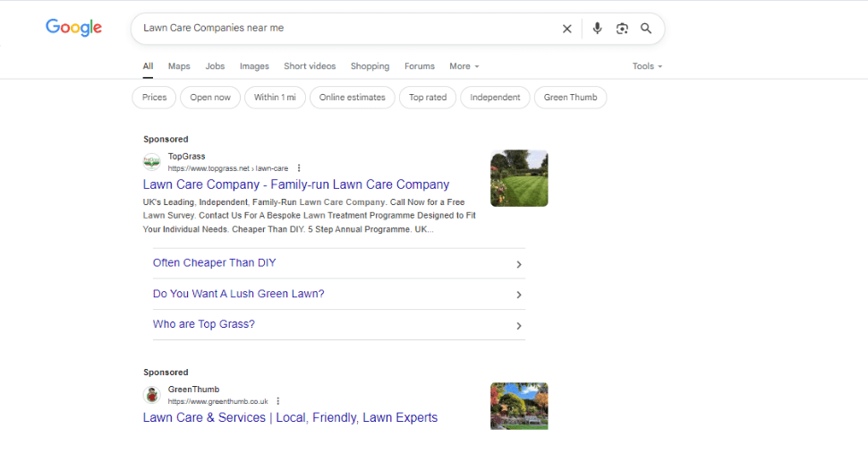Viewport: 868px width, 463px height.
Task: Click inside the search field with Lawn Care query
Action: [344, 29]
